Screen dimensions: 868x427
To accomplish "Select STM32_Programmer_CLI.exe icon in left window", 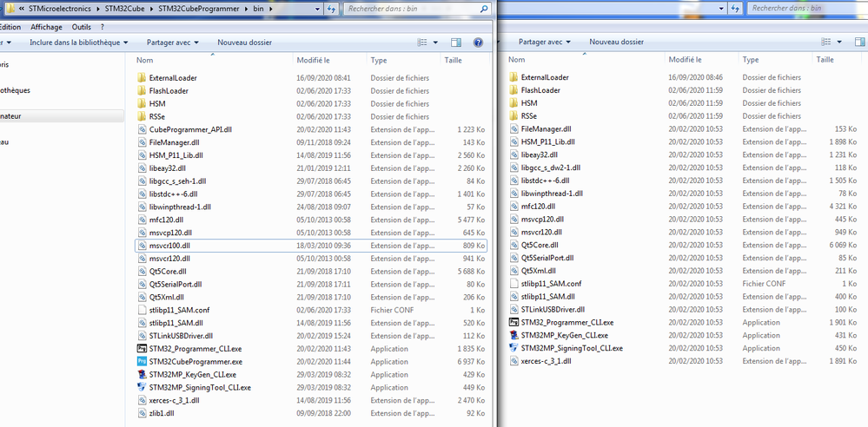I will click(x=141, y=349).
